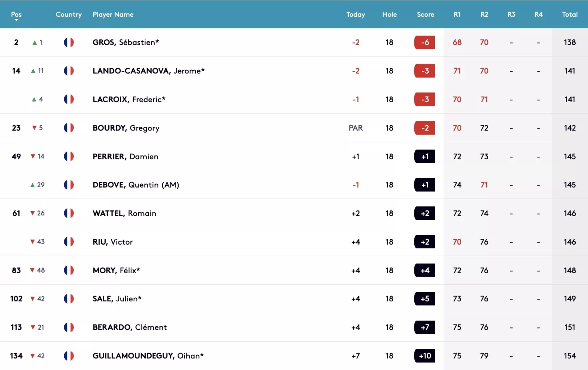Click the dark +10 score badge

click(x=424, y=356)
